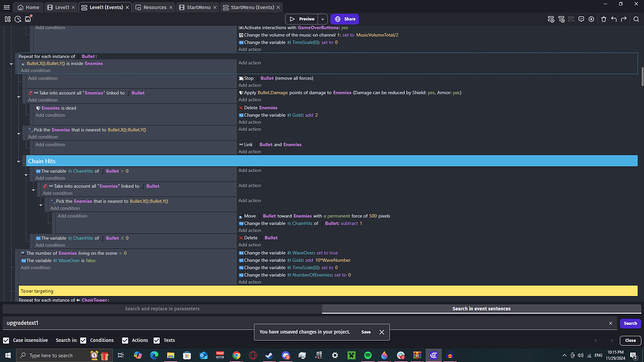
Task: Click the save project icon below the tabs
Action: tap(28, 19)
